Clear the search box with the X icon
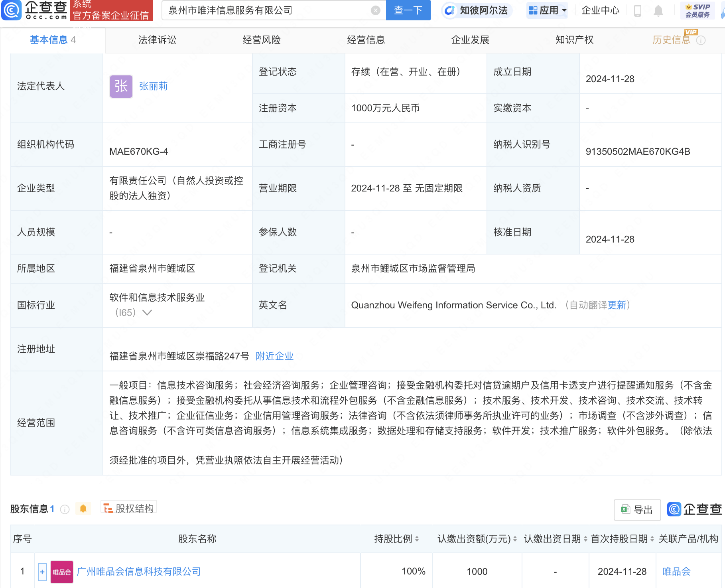 375,10
